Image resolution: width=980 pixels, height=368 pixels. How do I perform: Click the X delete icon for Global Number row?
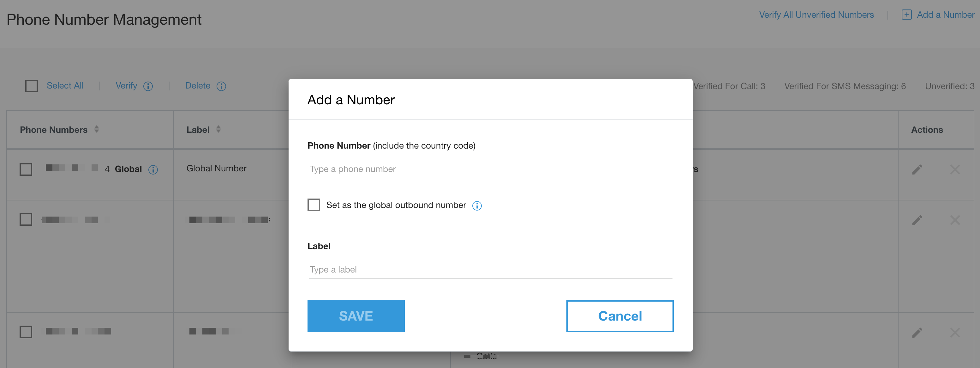[x=954, y=169]
